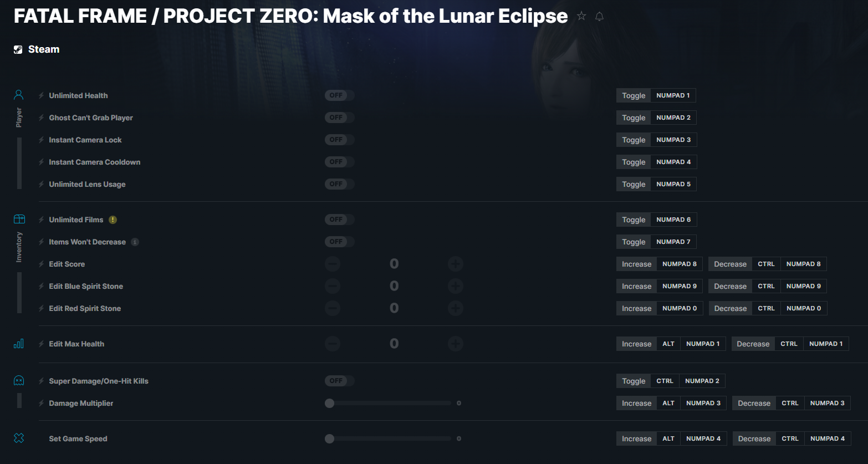Click the Player category person icon
Viewport: 868px width, 464px height.
tap(19, 95)
